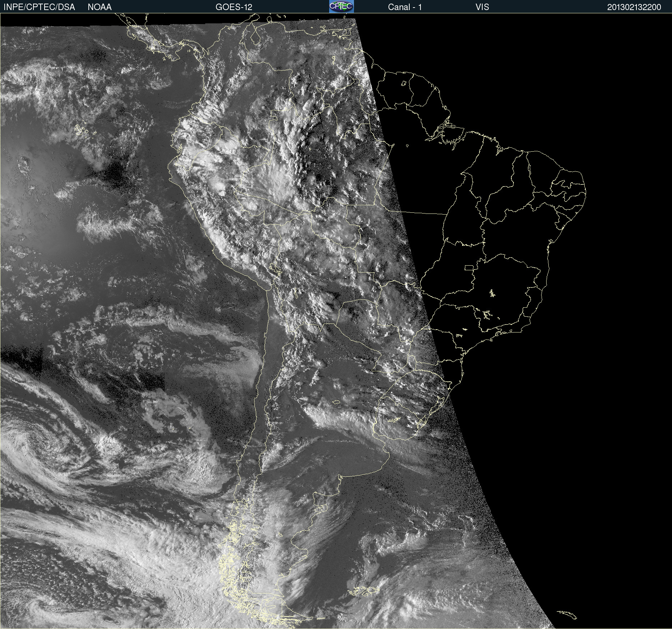The height and width of the screenshot is (629, 672).
Task: Click the INPE/CPTEC/DSA header label
Action: 39,7
